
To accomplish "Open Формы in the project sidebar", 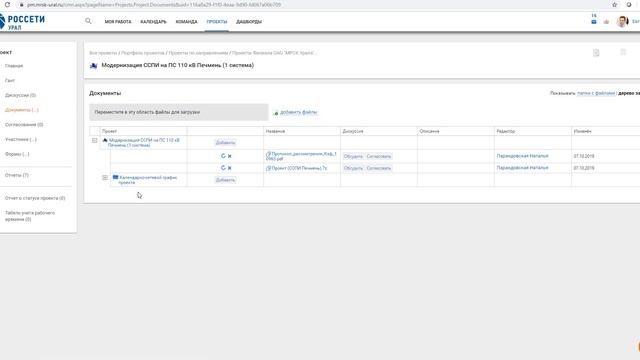I will (17, 154).
